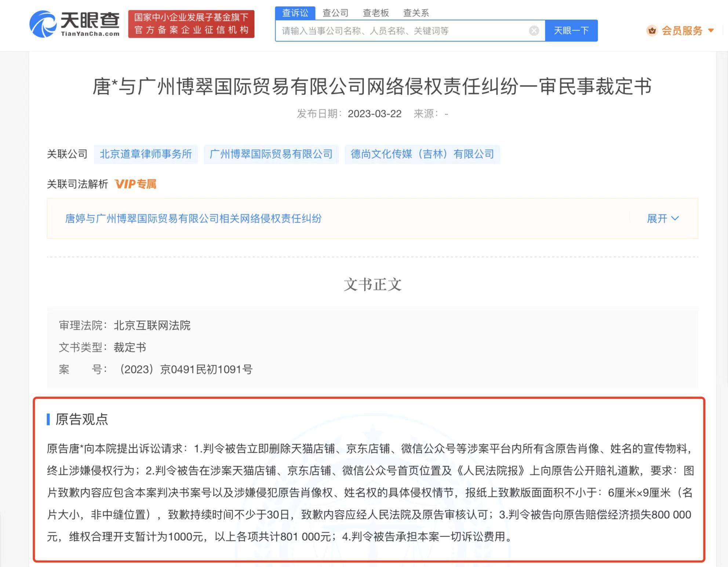The image size is (728, 567).
Task: Click the Tianyancha logo icon
Action: pyautogui.click(x=43, y=24)
